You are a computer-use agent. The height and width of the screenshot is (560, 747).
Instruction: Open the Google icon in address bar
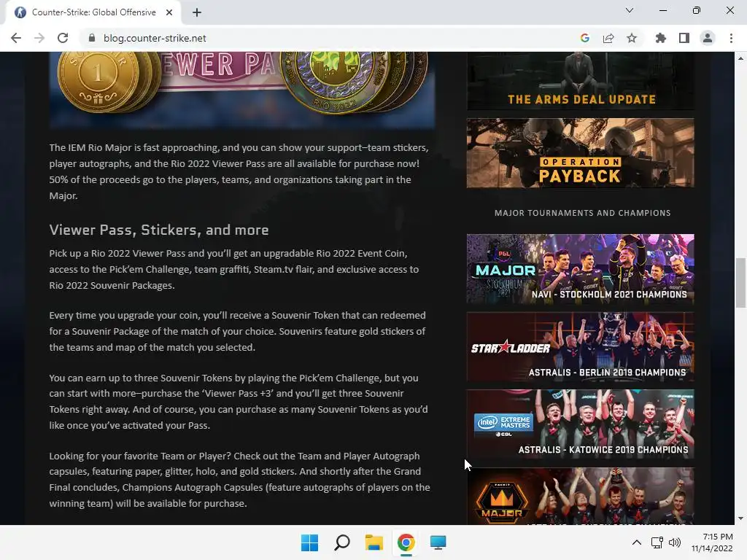coord(585,38)
